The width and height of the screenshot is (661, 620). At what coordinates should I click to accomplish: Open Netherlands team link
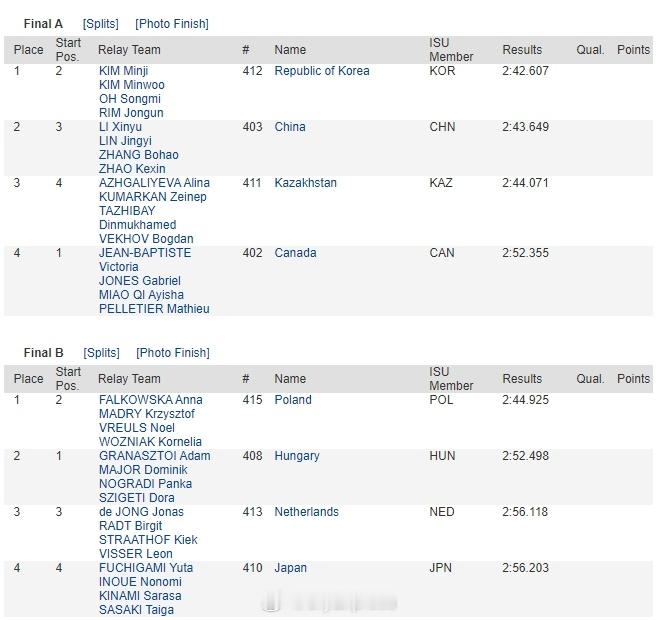307,512
